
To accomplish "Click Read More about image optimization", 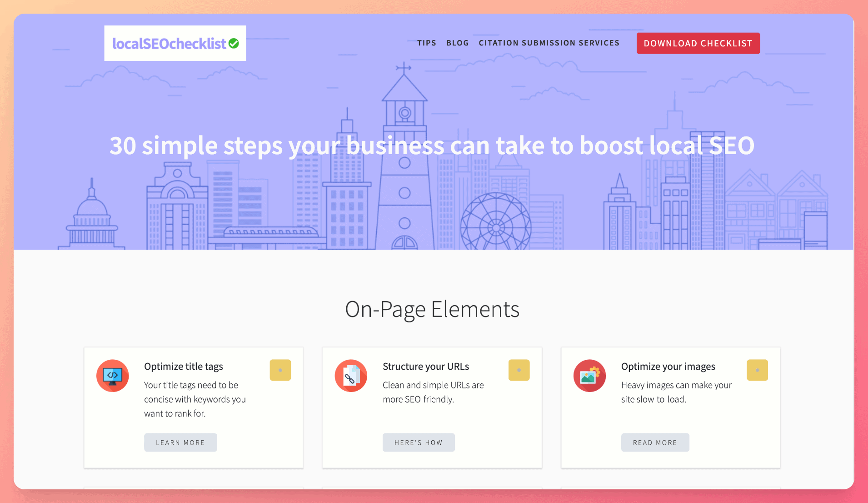I will click(655, 443).
